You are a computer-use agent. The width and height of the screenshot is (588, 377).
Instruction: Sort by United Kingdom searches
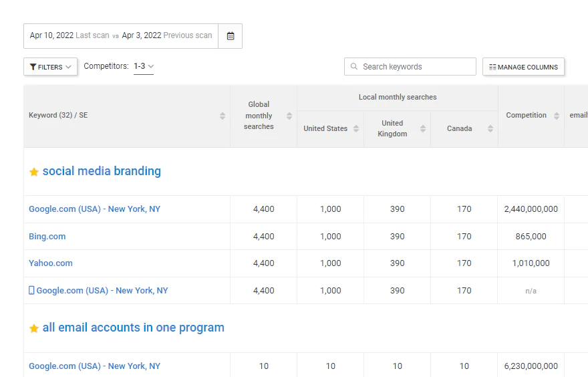click(423, 128)
